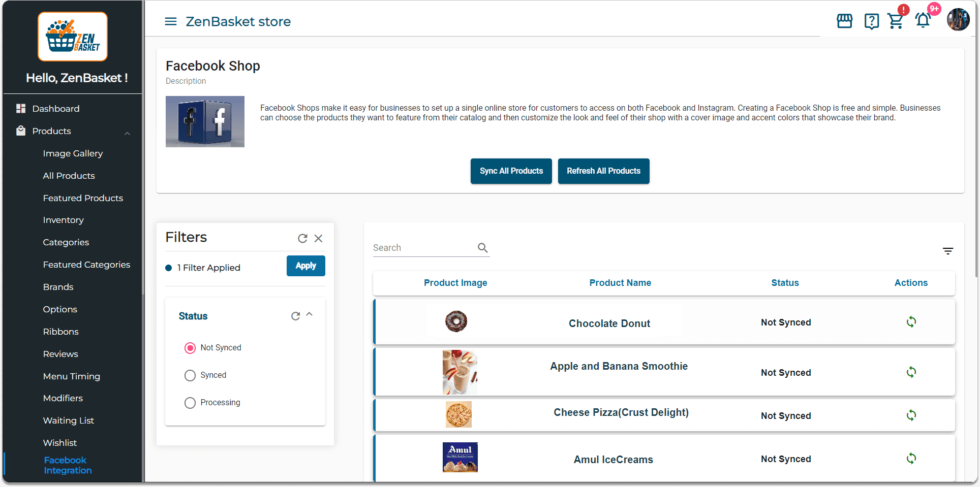
Task: Open the shopping cart icon
Action: [896, 21]
